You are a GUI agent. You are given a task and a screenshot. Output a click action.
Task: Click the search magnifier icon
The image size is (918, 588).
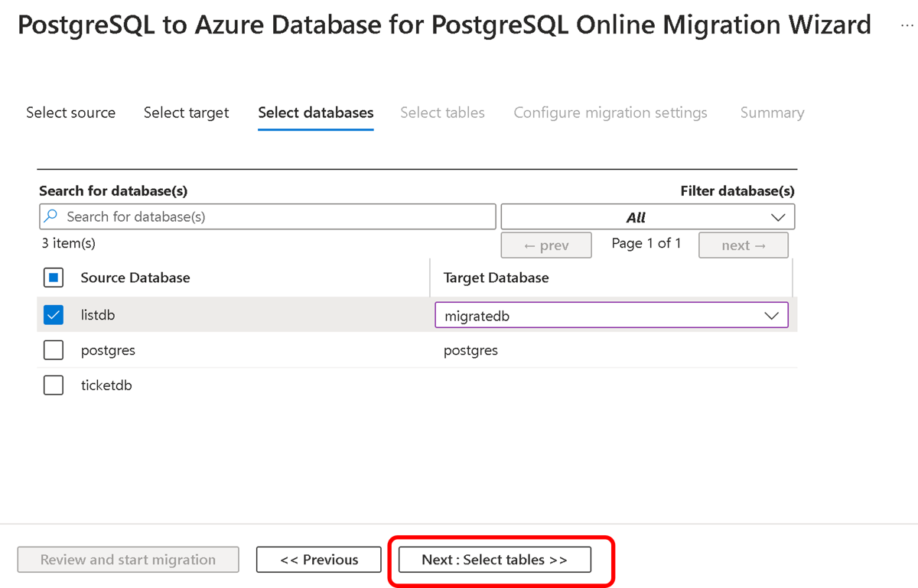[51, 217]
